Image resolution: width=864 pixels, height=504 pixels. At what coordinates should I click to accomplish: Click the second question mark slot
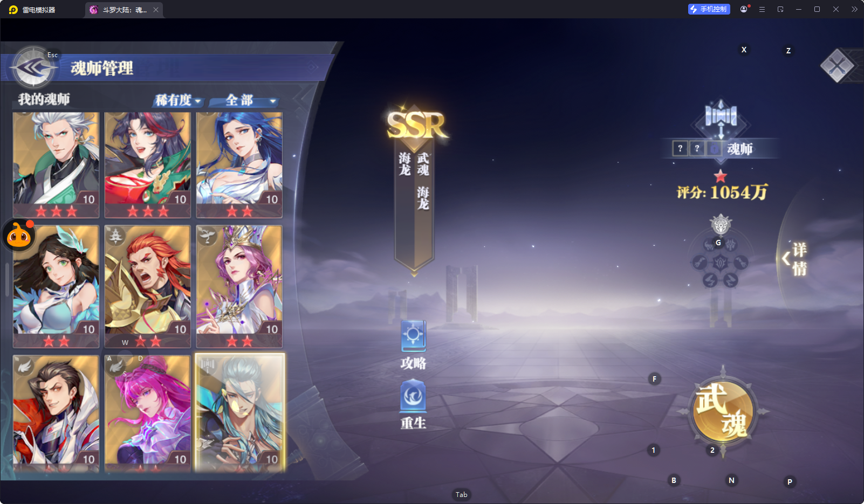(x=697, y=148)
